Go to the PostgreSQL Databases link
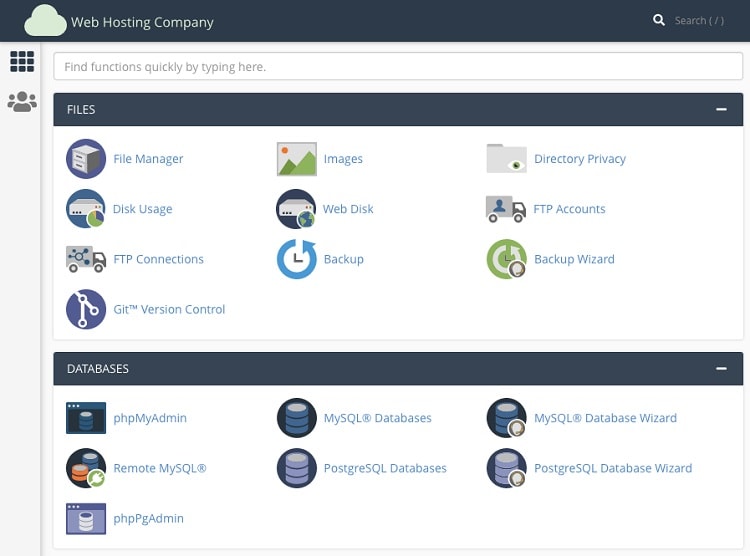This screenshot has height=556, width=750. coord(385,468)
